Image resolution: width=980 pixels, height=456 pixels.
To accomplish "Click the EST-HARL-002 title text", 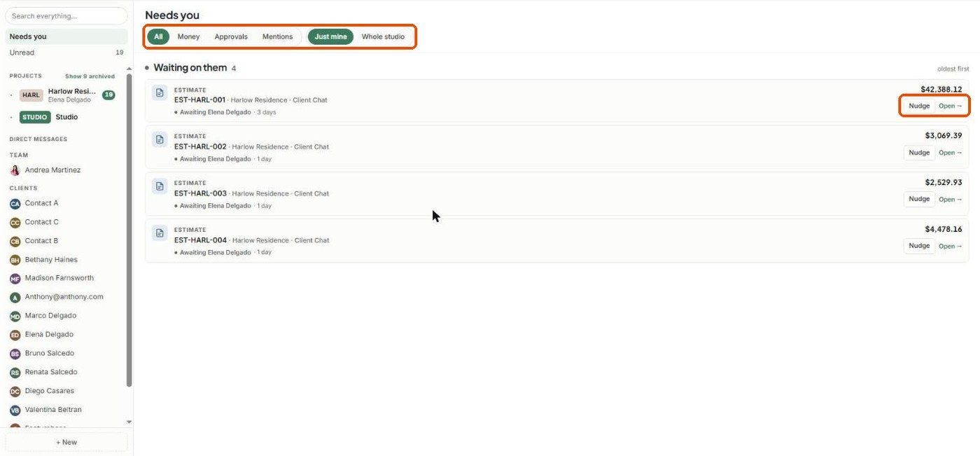I will tap(200, 146).
